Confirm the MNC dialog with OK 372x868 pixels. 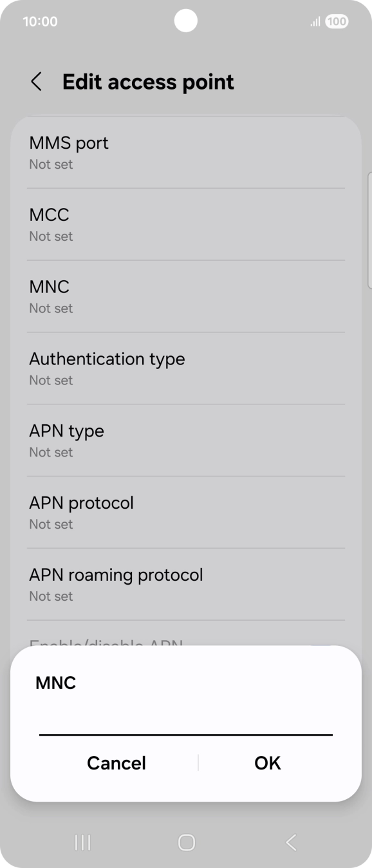268,763
